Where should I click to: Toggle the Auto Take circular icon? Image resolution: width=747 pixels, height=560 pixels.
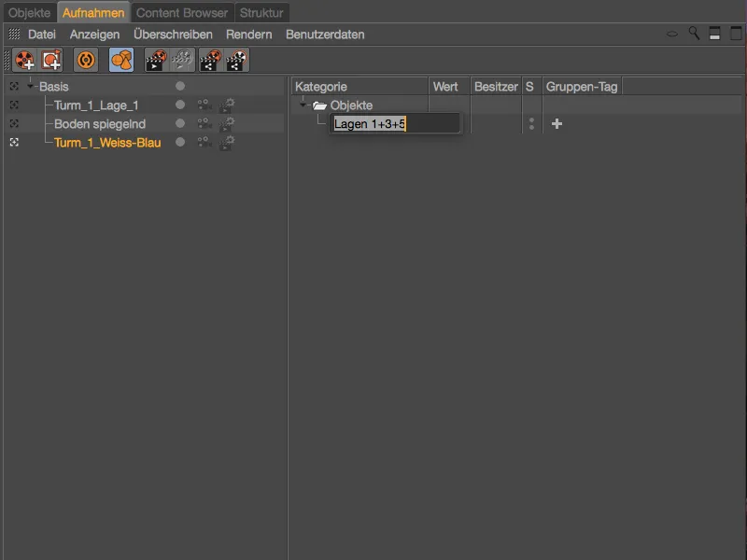[x=86, y=60]
